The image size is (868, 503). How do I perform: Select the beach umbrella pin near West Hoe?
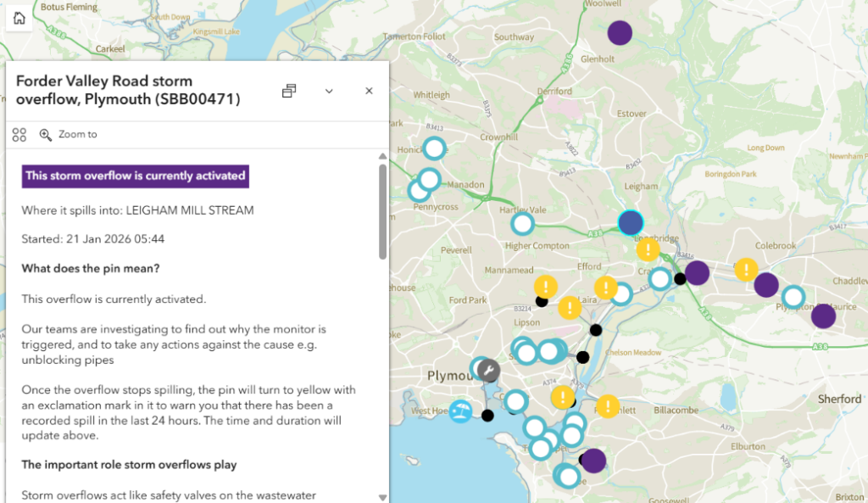tap(460, 411)
